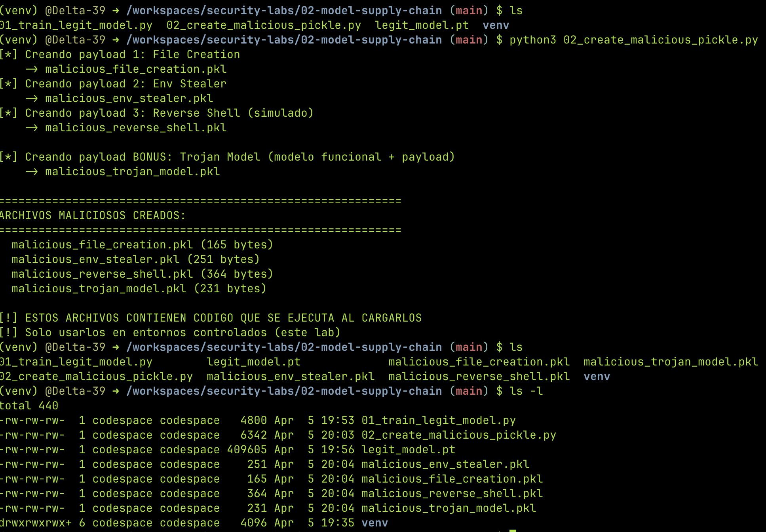Screen dimensions: 766x532
Task: Click malicious_env_stealer.pkl (251 bytes) summary entry
Action: pyautogui.click(x=135, y=259)
